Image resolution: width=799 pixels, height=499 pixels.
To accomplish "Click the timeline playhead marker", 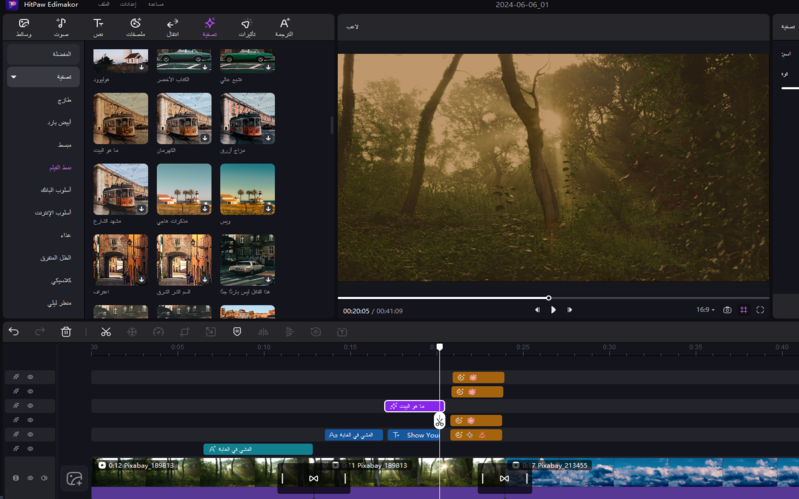I will point(439,347).
